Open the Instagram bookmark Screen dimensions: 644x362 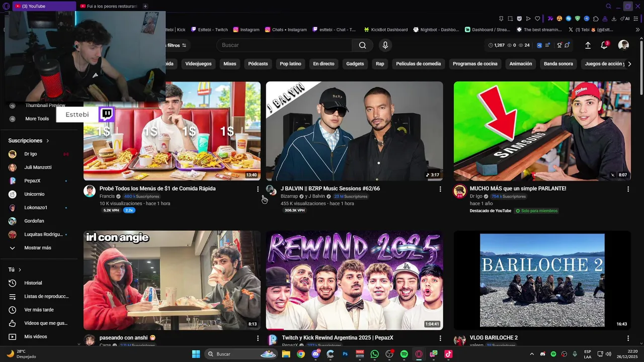tap(246, 30)
